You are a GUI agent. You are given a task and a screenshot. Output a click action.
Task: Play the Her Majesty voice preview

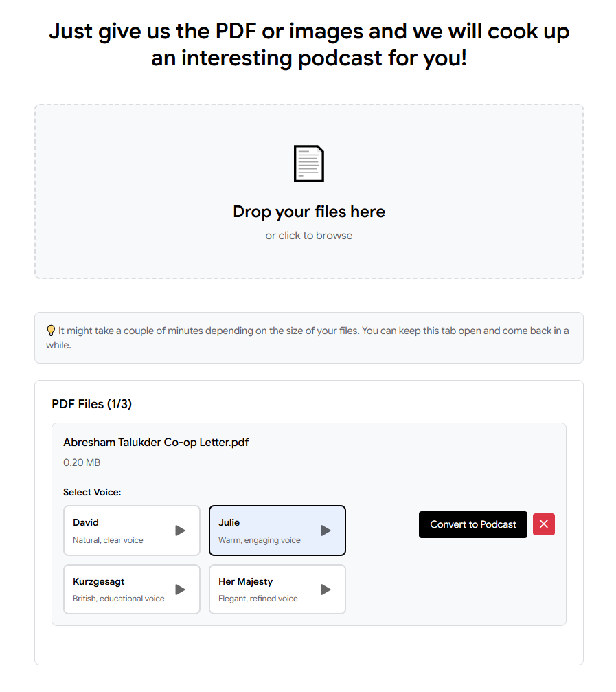coord(326,590)
